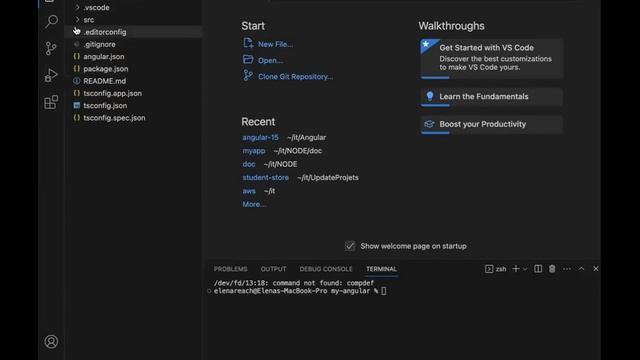This screenshot has width=640, height=360.
Task: Expand the src folder
Action: click(78, 20)
